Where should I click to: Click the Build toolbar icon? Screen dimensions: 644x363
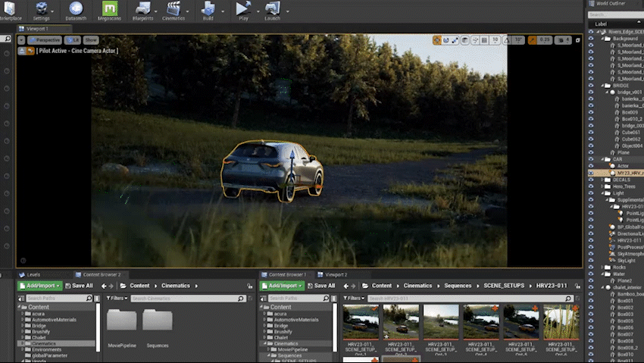point(208,10)
